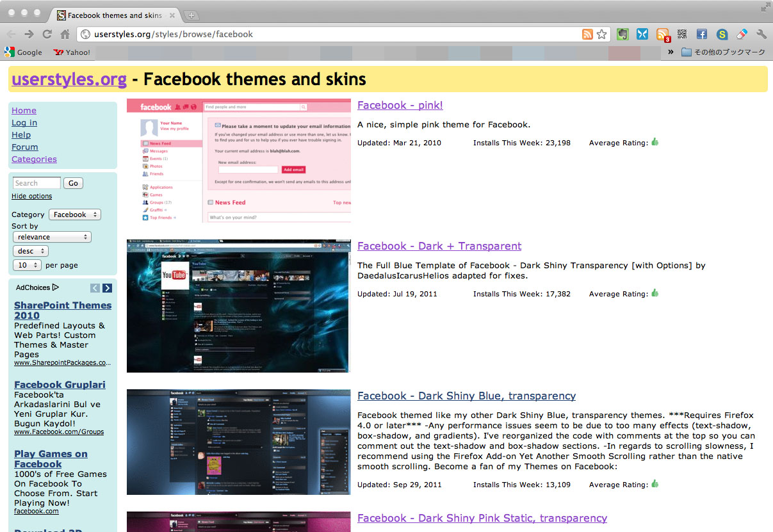Focus the Search text field
Viewport: 773px width, 532px height.
tap(37, 183)
